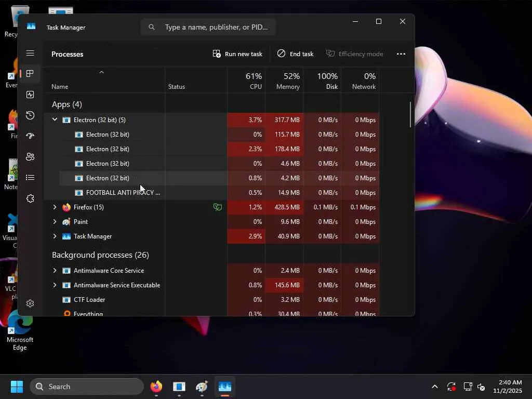Open the Services sidebar page
Screen dimensions: 532x399
click(30, 198)
